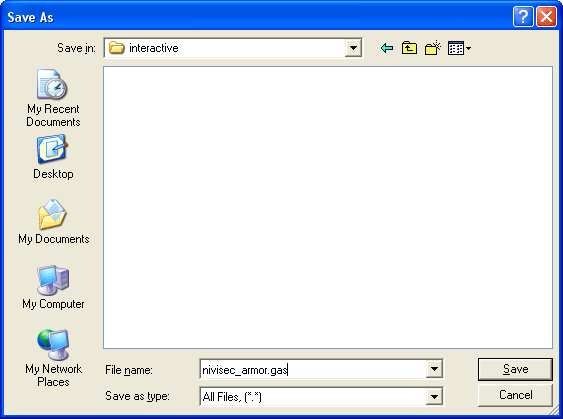The width and height of the screenshot is (563, 419).
Task: Click the Help question mark button
Action: pos(523,17)
